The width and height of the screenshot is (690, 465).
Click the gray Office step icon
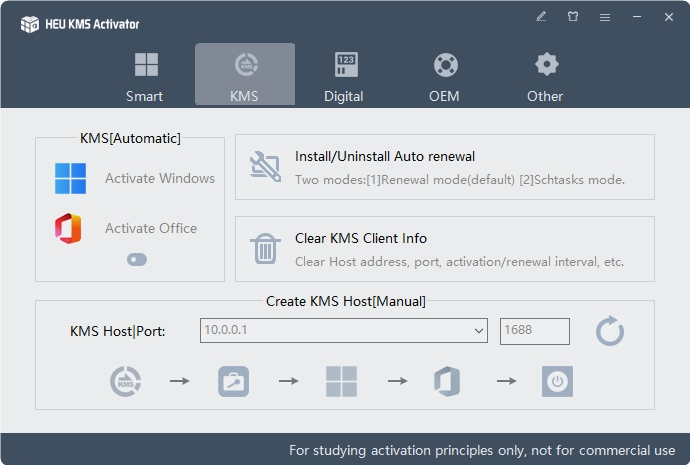447,381
